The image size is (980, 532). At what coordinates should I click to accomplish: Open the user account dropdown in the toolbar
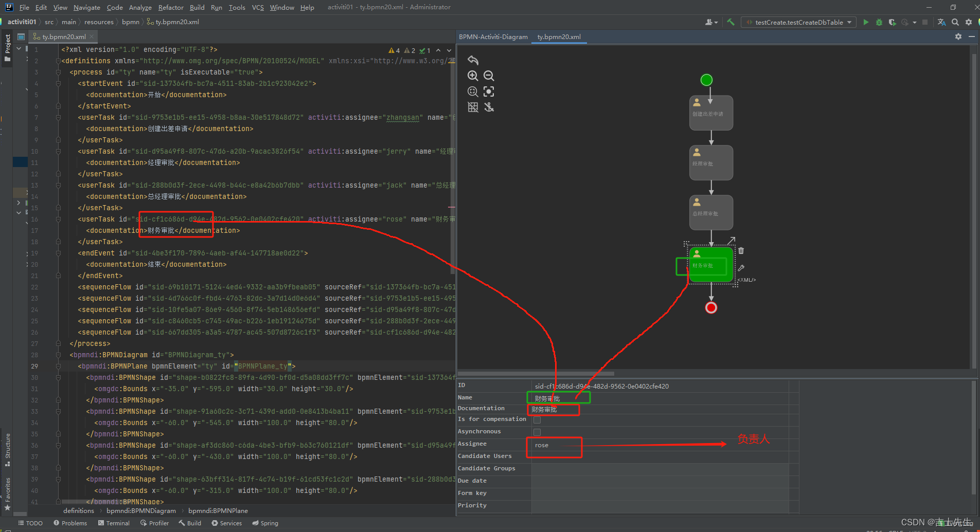[x=711, y=22]
